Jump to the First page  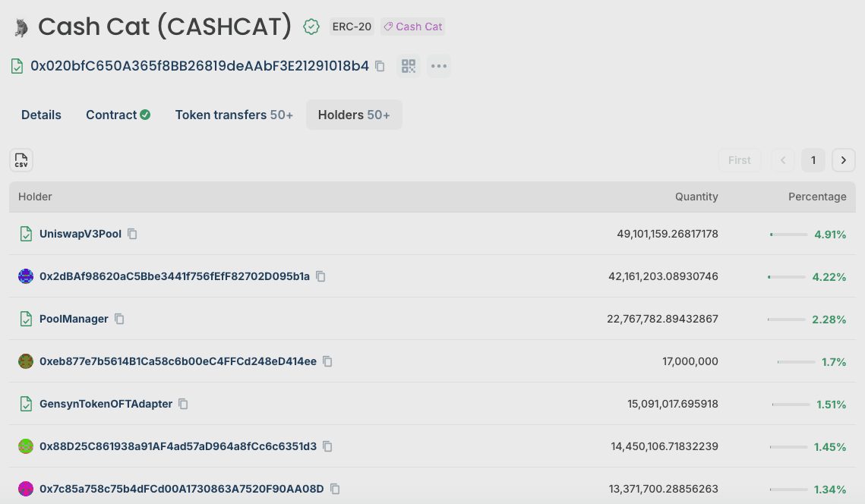(740, 160)
